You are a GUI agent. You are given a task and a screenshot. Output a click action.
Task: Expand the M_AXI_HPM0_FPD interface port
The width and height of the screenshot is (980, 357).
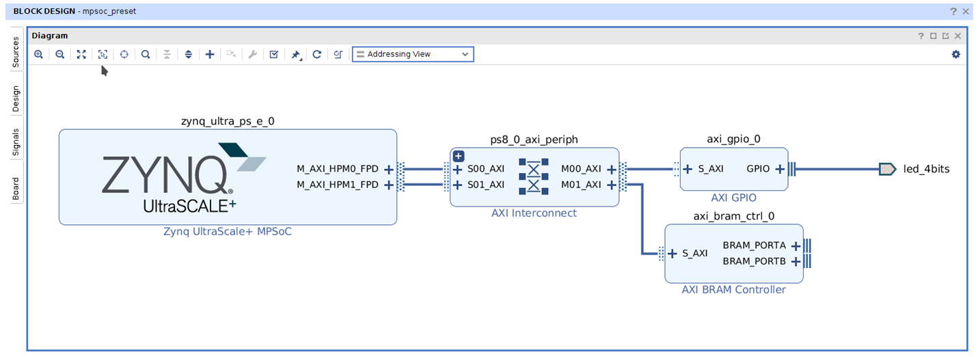388,169
